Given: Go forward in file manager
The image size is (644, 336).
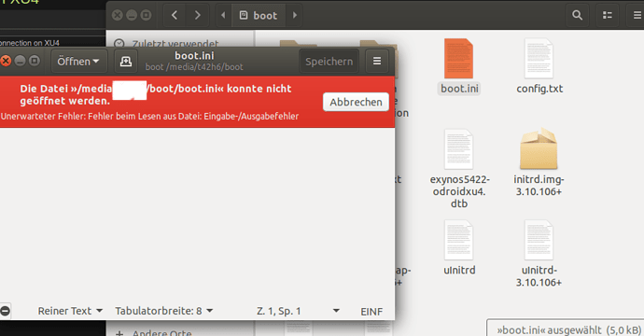Looking at the screenshot, I should coord(198,15).
